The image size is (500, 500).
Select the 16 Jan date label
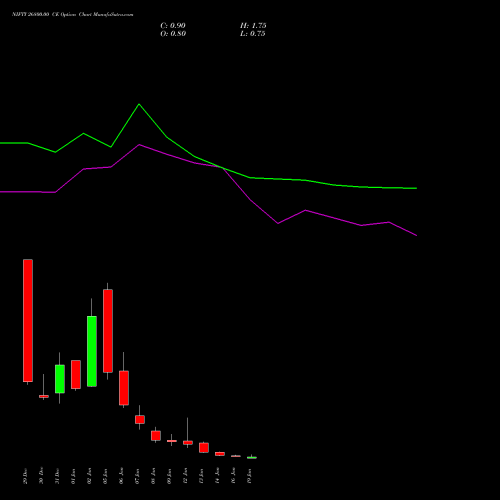pos(234,476)
